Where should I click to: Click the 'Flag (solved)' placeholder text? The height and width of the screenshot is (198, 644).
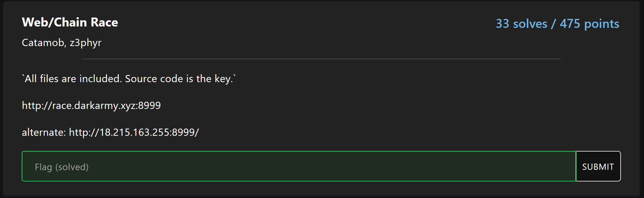[x=62, y=167]
